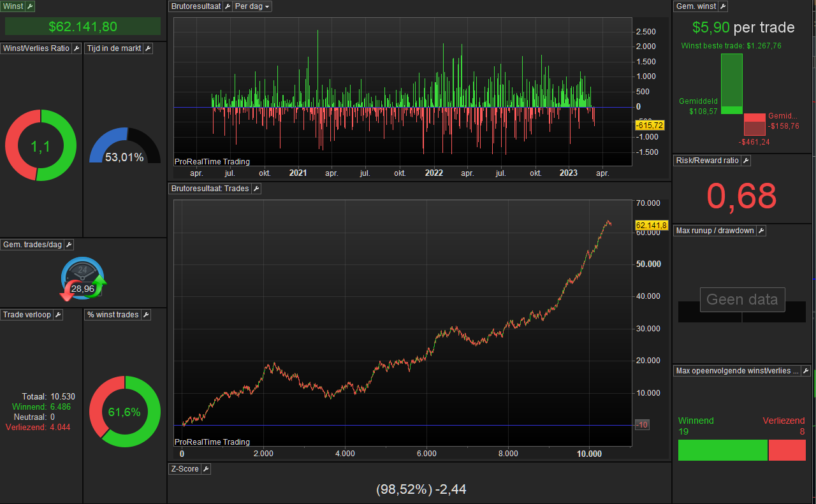This screenshot has height=504, width=816.
Task: Click the 2022 label on the daily chart axis
Action: (x=433, y=173)
